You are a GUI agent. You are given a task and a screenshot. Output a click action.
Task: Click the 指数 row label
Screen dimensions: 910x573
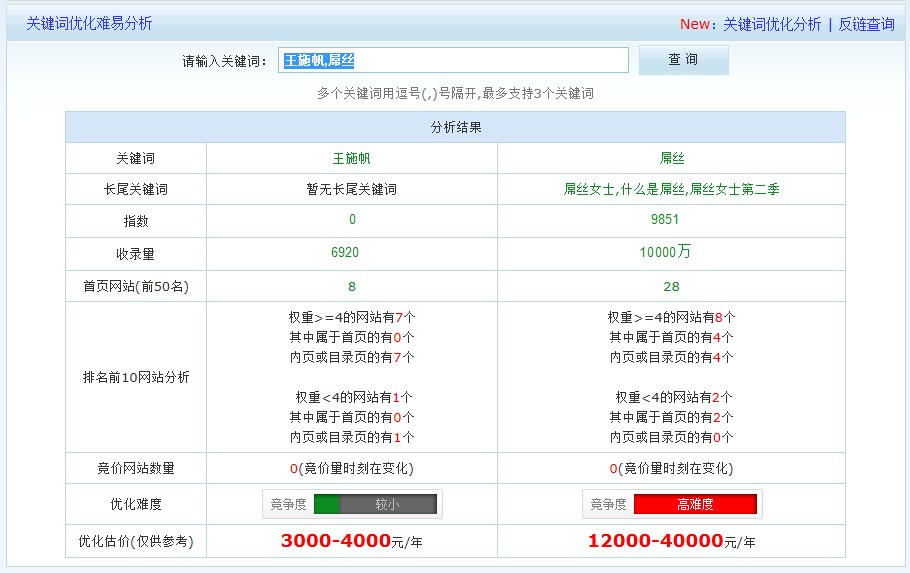coord(136,221)
